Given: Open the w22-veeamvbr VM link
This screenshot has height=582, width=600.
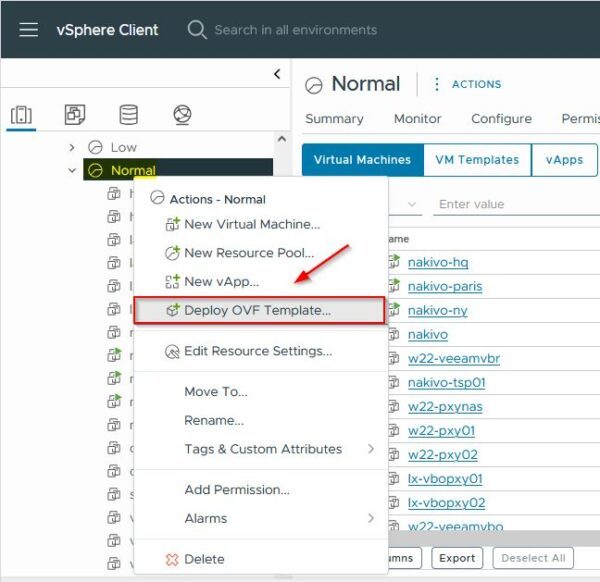Looking at the screenshot, I should point(454,359).
